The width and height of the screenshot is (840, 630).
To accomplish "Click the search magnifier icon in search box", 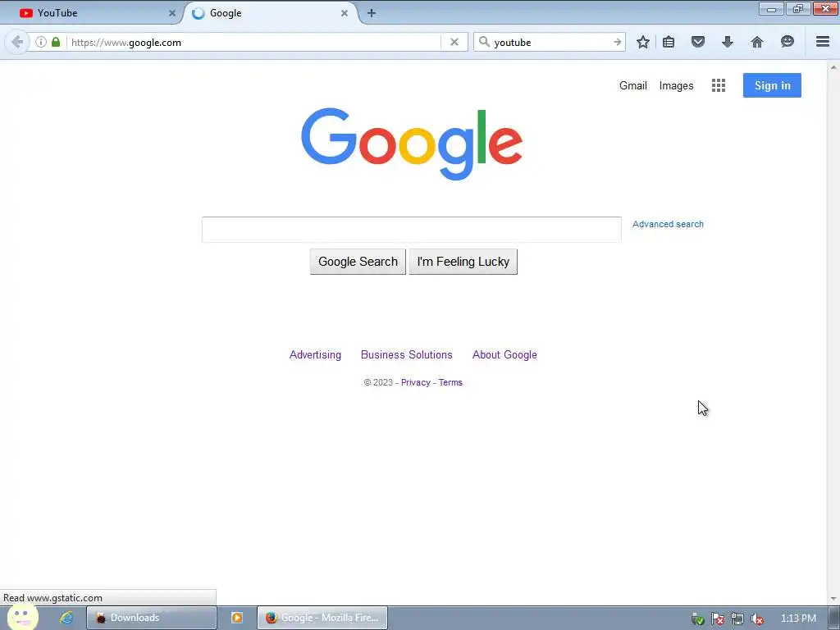I will click(484, 42).
